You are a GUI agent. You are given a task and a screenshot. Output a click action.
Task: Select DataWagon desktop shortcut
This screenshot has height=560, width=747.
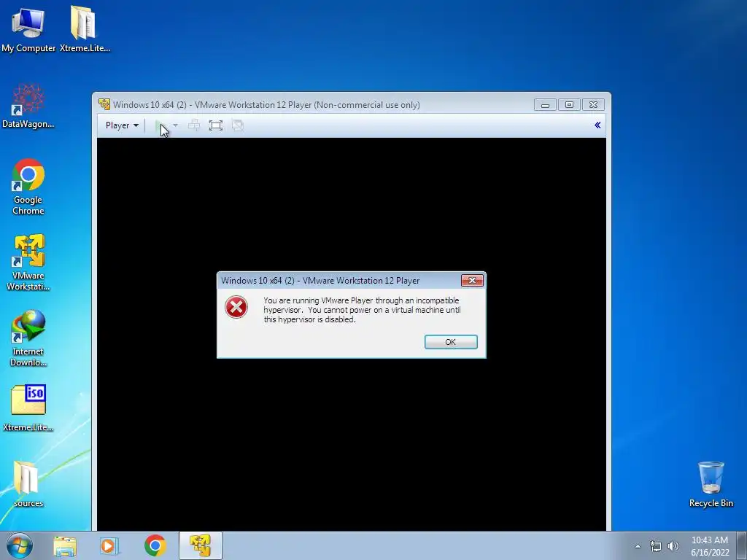pos(28,106)
